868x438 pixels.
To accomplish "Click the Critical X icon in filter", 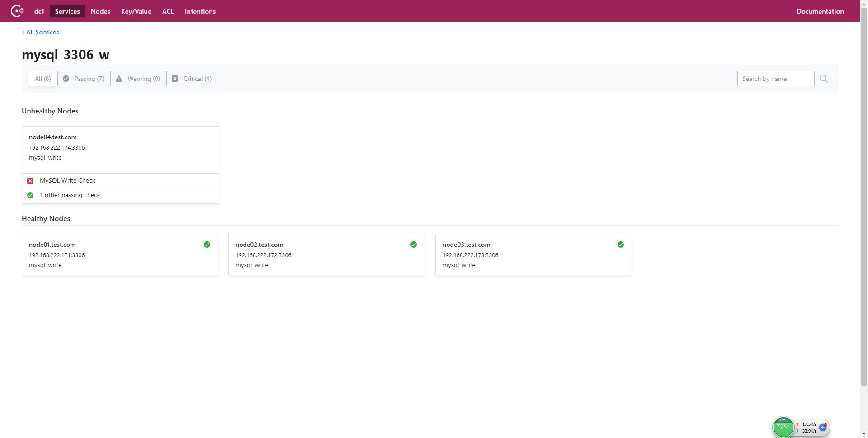I will [x=175, y=79].
